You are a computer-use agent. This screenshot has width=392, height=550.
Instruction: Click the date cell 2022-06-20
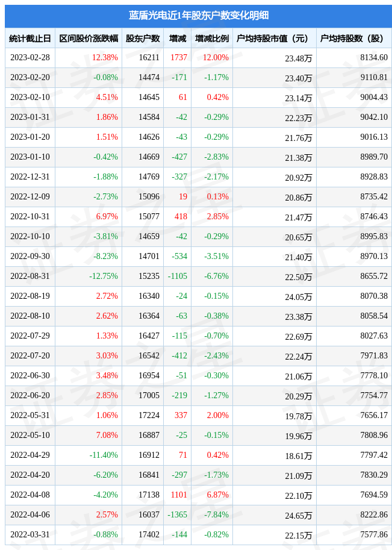coord(30,395)
